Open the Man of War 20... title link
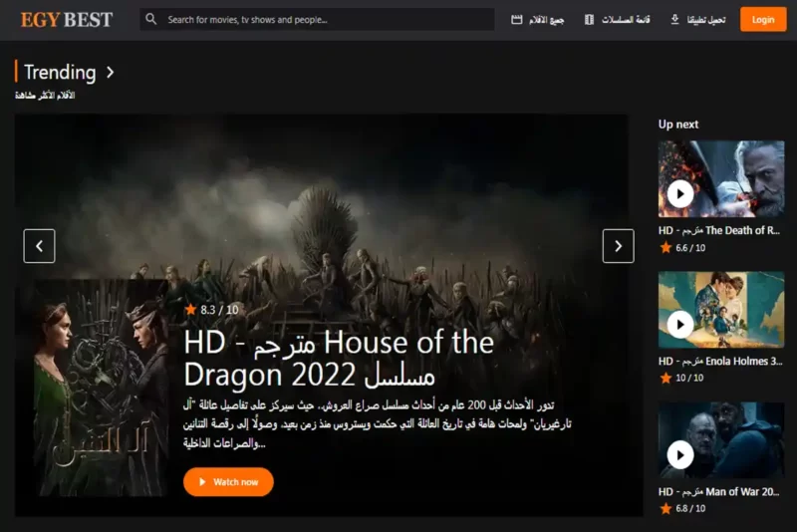This screenshot has width=797, height=532. [718, 492]
